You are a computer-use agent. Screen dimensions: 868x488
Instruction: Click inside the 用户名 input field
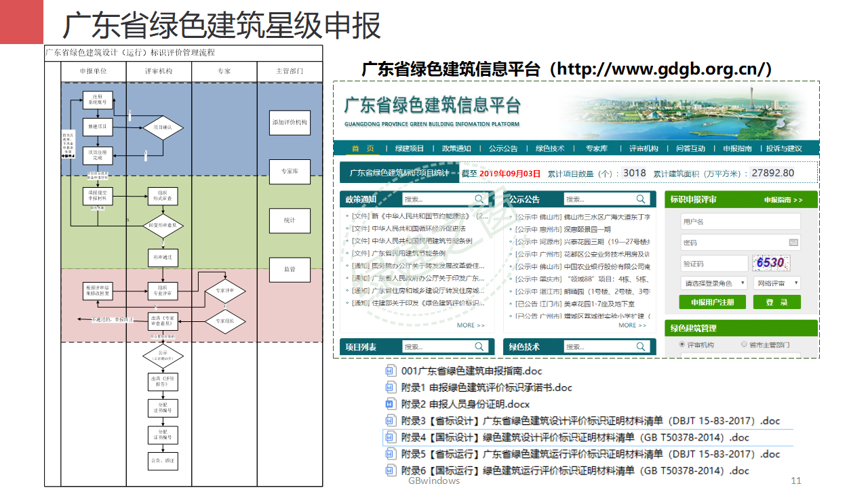(741, 222)
